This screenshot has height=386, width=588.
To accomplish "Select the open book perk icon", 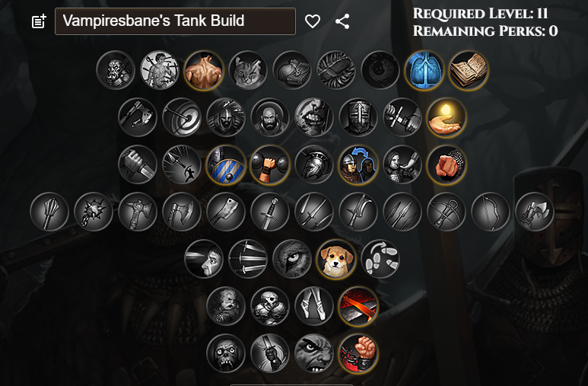I will (x=469, y=71).
